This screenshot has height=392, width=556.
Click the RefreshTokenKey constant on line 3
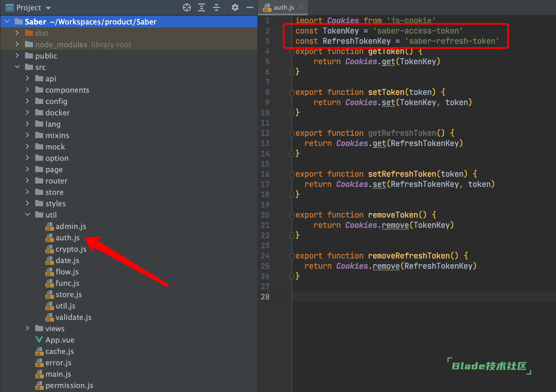click(356, 41)
